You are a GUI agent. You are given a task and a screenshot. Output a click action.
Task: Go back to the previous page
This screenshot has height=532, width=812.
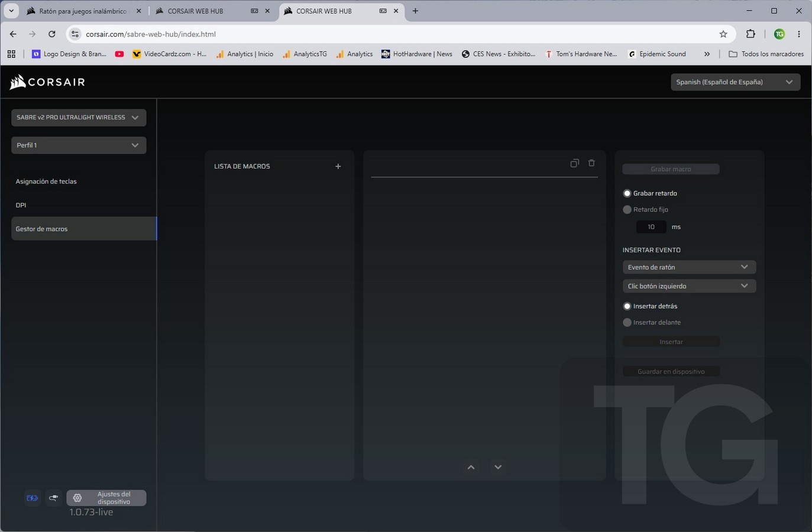pyautogui.click(x=13, y=34)
